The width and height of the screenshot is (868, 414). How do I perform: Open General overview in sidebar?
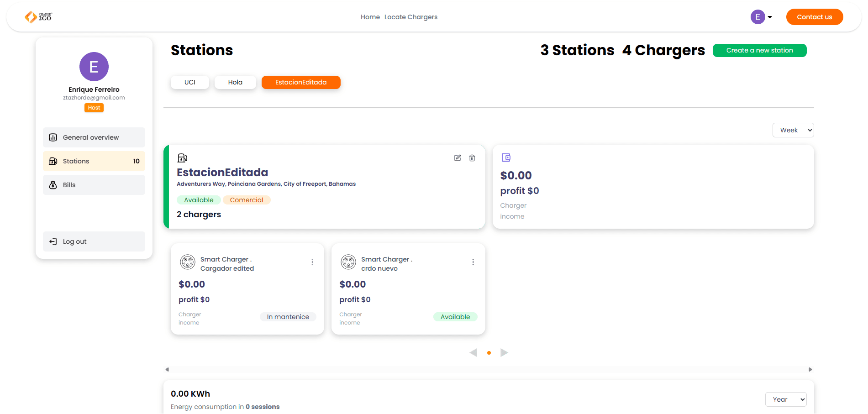94,137
